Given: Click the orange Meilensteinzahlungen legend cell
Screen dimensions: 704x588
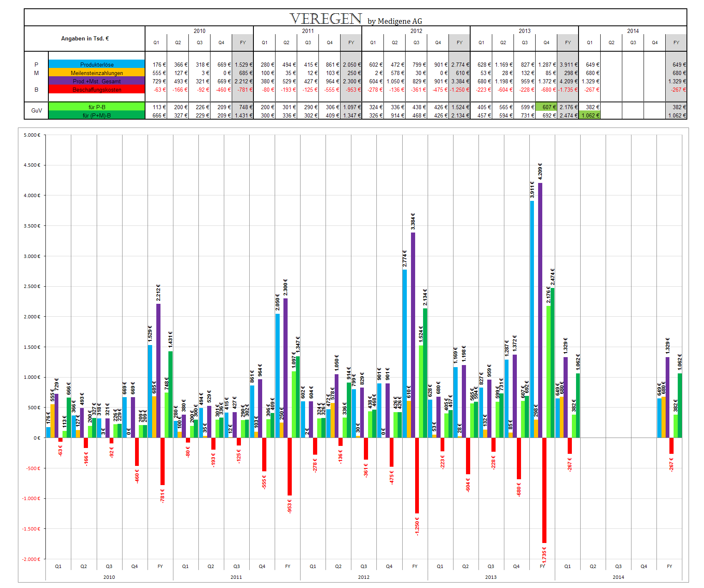Looking at the screenshot, I should click(x=97, y=73).
